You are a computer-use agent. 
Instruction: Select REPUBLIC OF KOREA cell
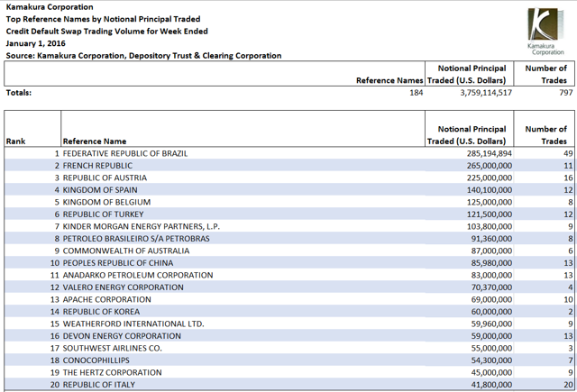coord(102,311)
